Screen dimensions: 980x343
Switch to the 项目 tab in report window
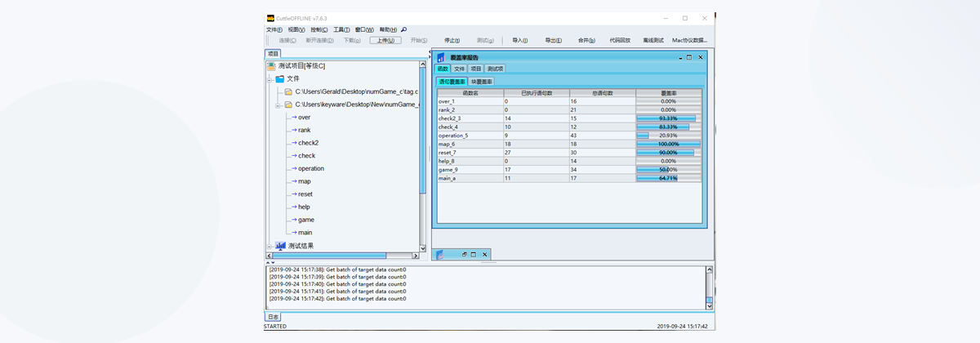pos(476,69)
